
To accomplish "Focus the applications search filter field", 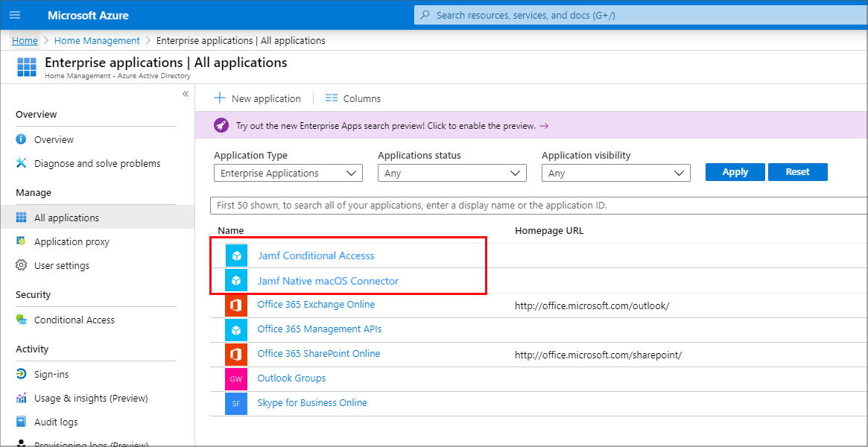I will (x=539, y=205).
